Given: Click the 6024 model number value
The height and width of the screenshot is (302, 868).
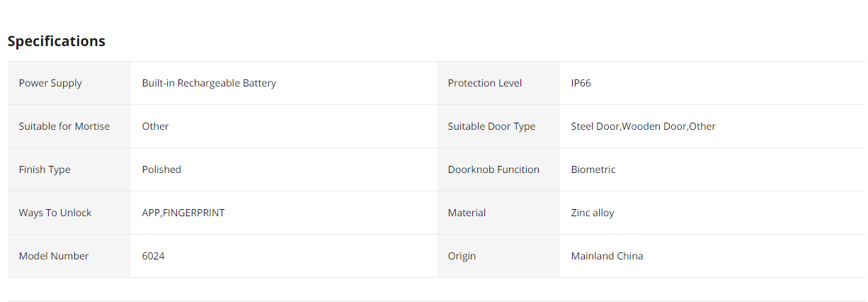Looking at the screenshot, I should point(154,256).
